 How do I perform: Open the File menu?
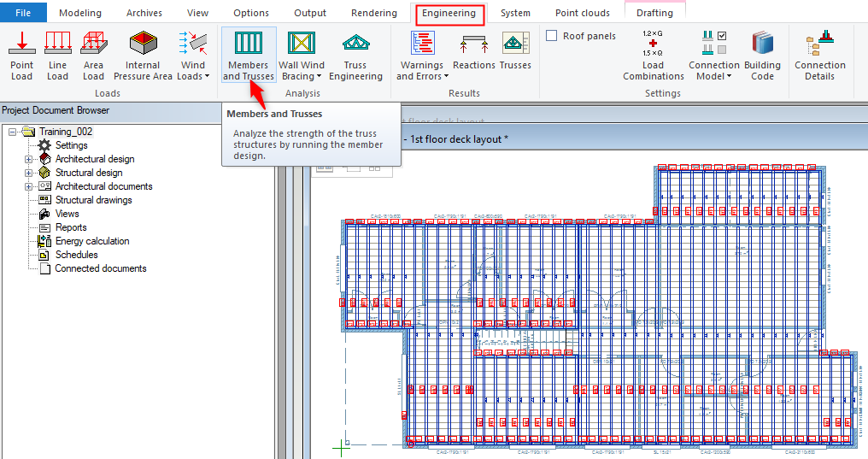pyautogui.click(x=23, y=13)
